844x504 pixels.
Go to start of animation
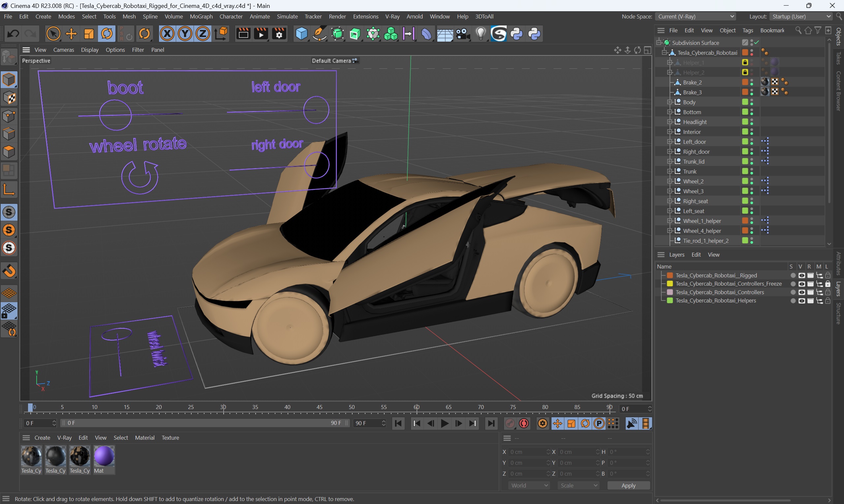click(398, 423)
